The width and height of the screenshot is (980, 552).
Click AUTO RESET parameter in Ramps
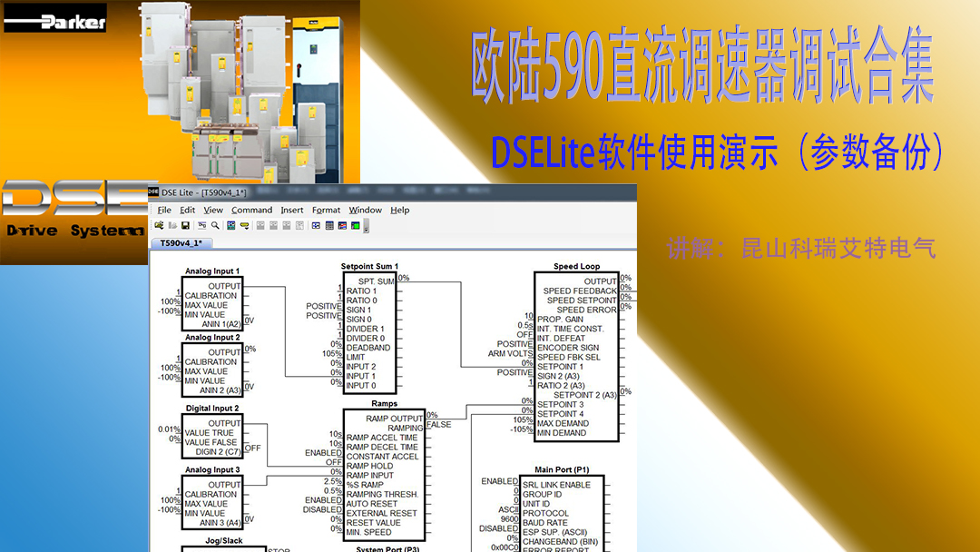pos(371,504)
